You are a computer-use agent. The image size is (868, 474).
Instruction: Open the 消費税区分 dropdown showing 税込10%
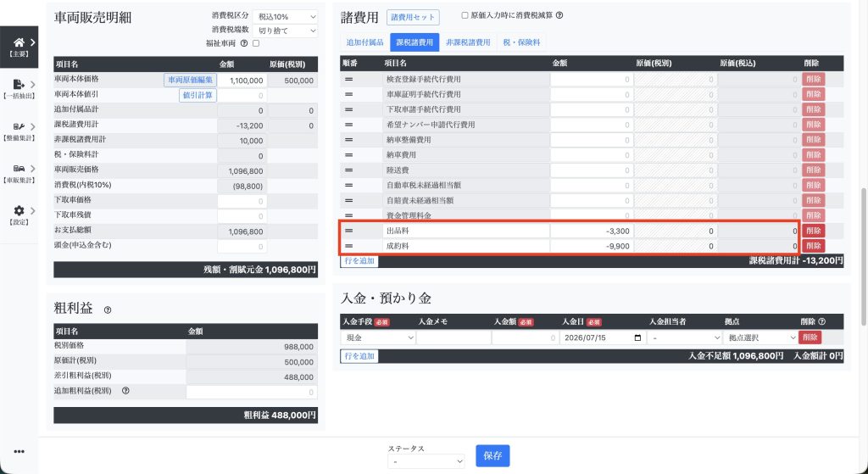285,17
